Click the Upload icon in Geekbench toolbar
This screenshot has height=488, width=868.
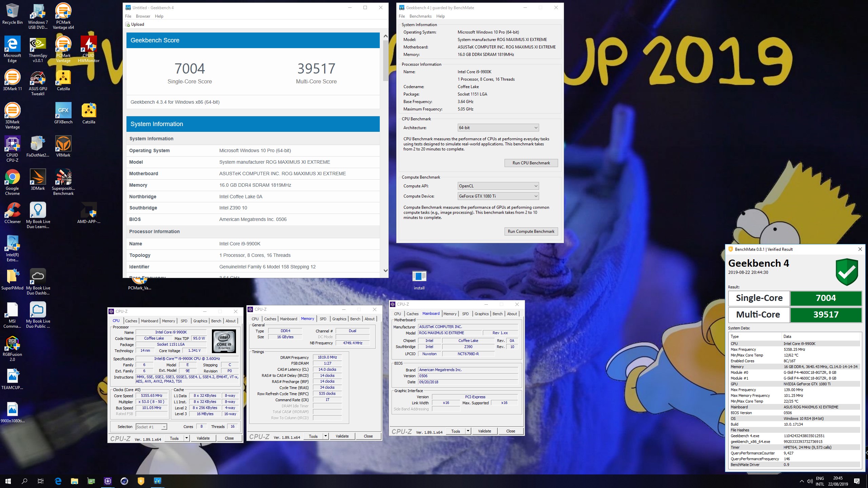click(128, 24)
